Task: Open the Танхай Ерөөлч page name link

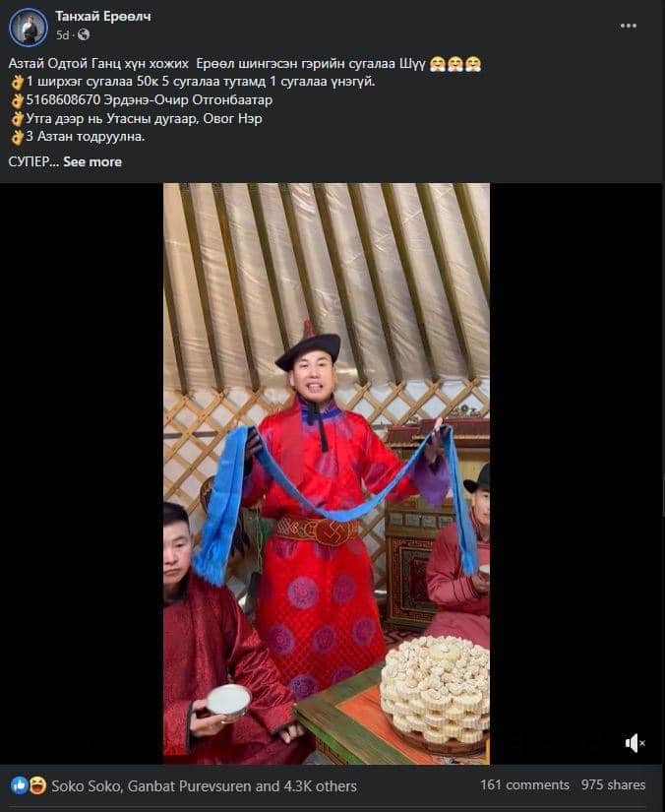Action: coord(103,17)
